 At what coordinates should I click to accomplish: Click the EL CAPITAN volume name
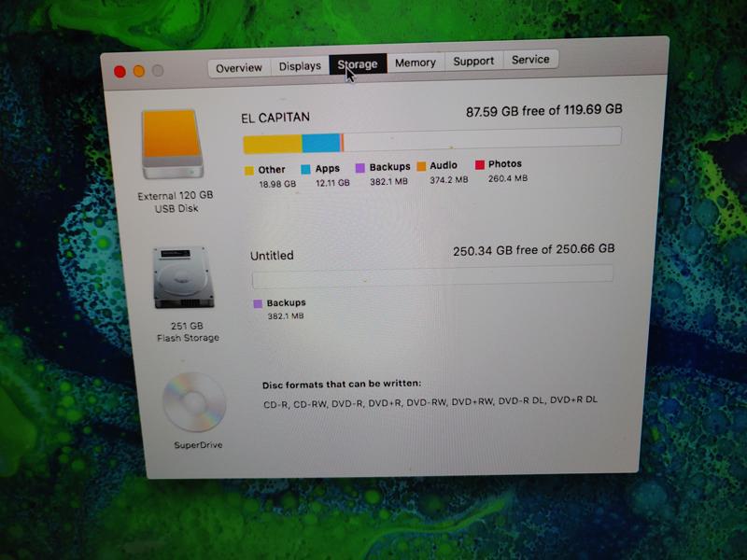click(x=275, y=118)
